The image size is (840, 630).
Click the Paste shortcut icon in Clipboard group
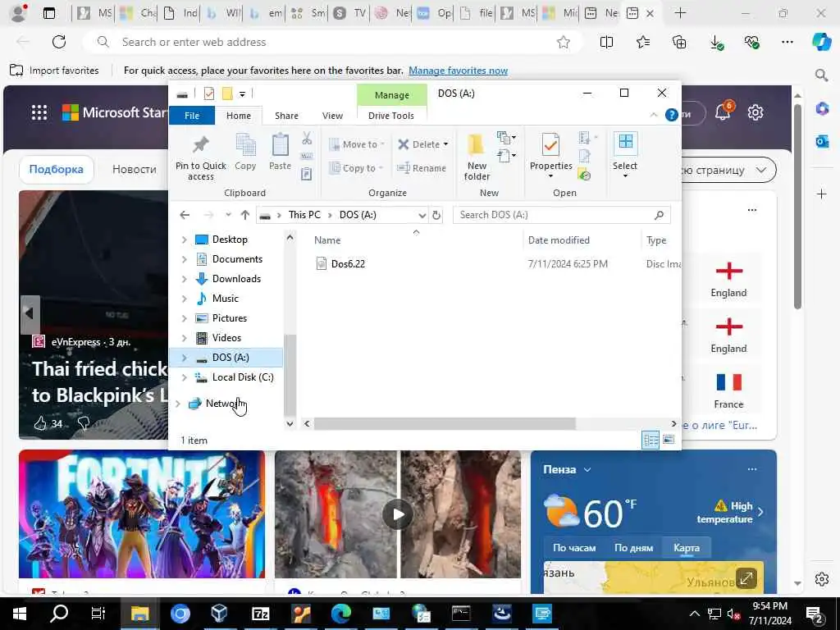point(307,174)
